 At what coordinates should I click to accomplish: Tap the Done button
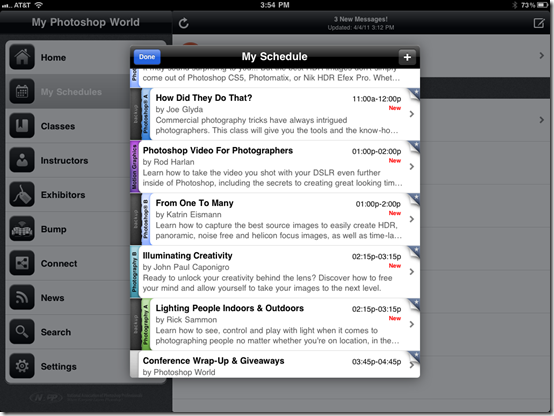[x=147, y=57]
